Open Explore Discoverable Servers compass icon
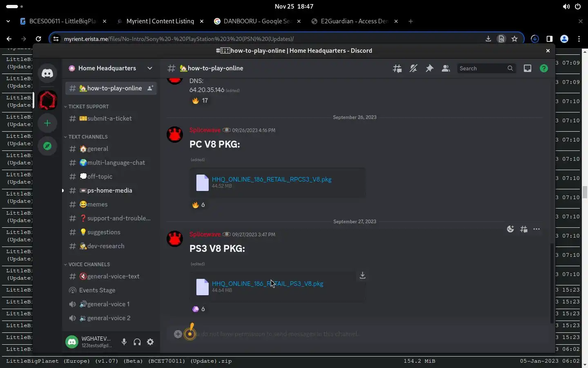Screen dimensions: 588x368 [x=47, y=146]
